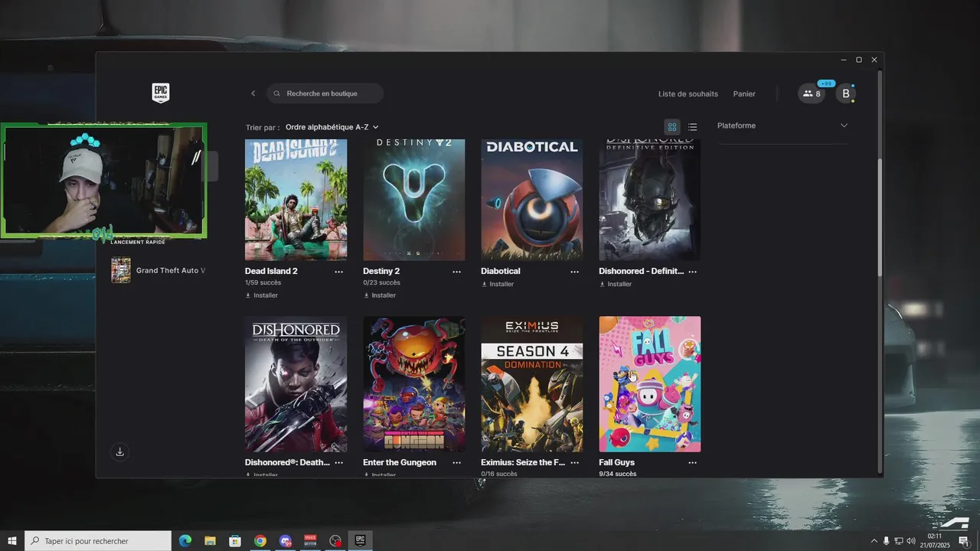
Task: Click the 1/59 succès text
Action: pyautogui.click(x=263, y=282)
